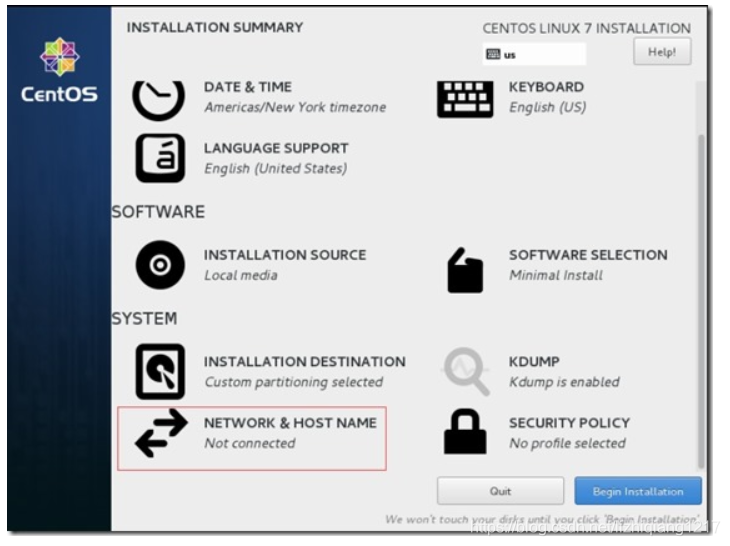Click 'SOFTWARE SELECTION' heading text
Screen dimensions: 730x546
coord(588,255)
